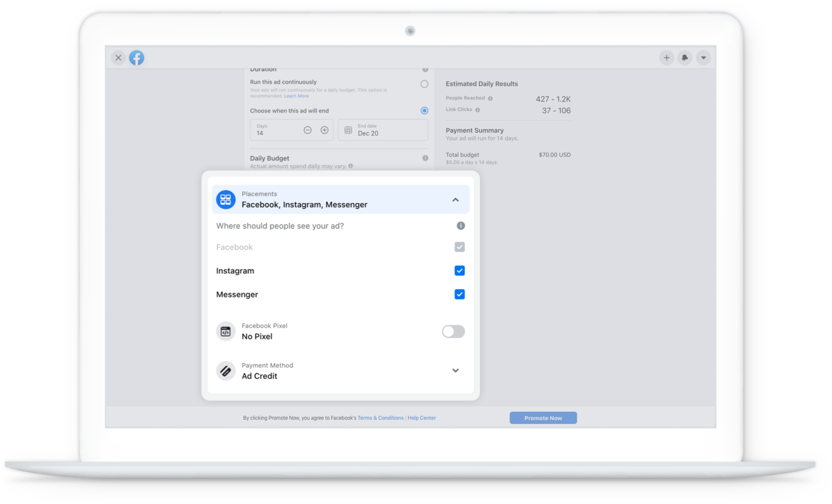Open the End date calendar icon
The width and height of the screenshot is (832, 504).
coord(348,130)
